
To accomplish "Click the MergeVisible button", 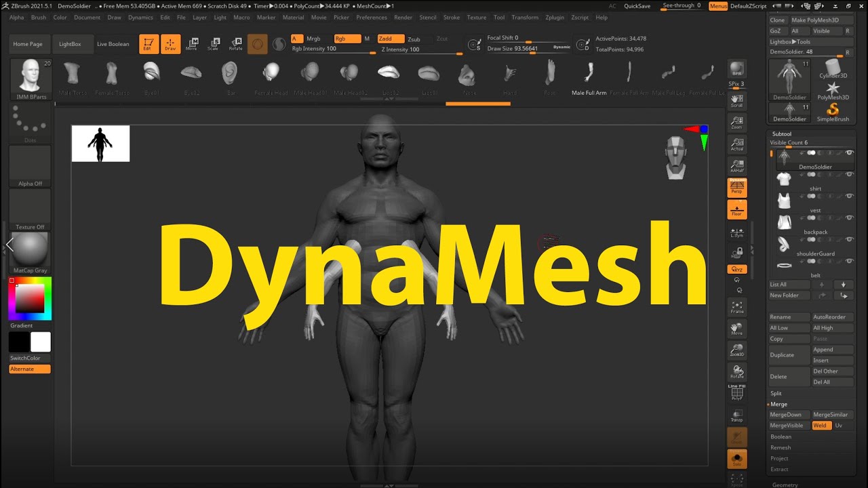I will (789, 426).
